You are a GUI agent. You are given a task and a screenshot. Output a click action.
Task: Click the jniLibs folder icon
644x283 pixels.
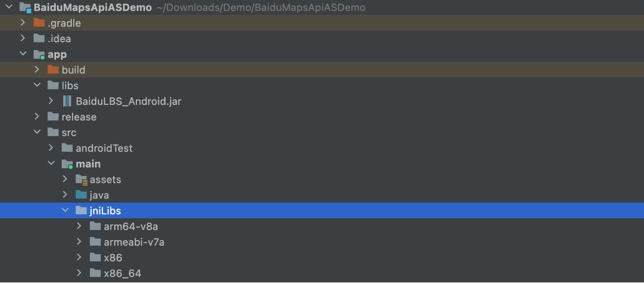click(x=81, y=211)
